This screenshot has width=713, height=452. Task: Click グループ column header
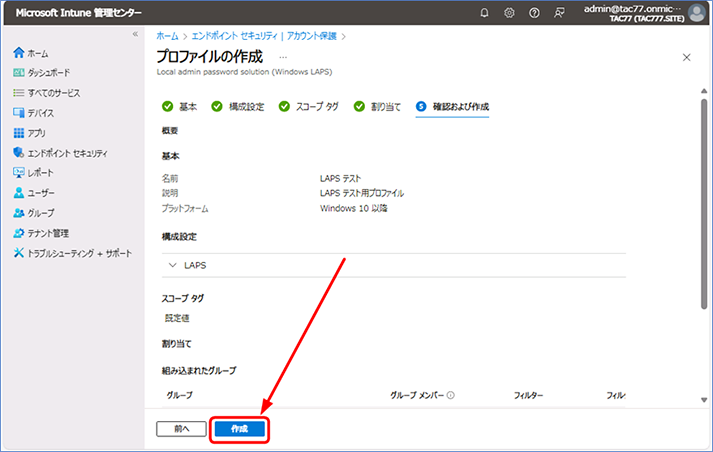tap(179, 395)
